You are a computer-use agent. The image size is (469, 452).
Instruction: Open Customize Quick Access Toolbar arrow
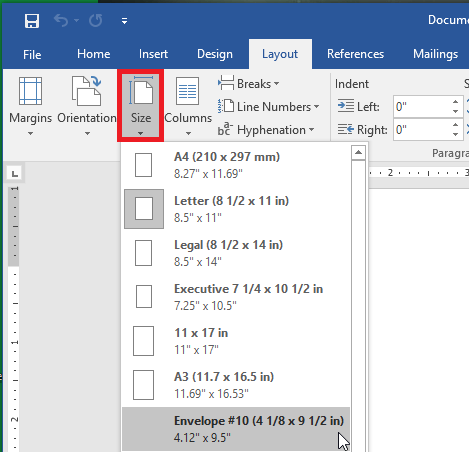tap(124, 21)
